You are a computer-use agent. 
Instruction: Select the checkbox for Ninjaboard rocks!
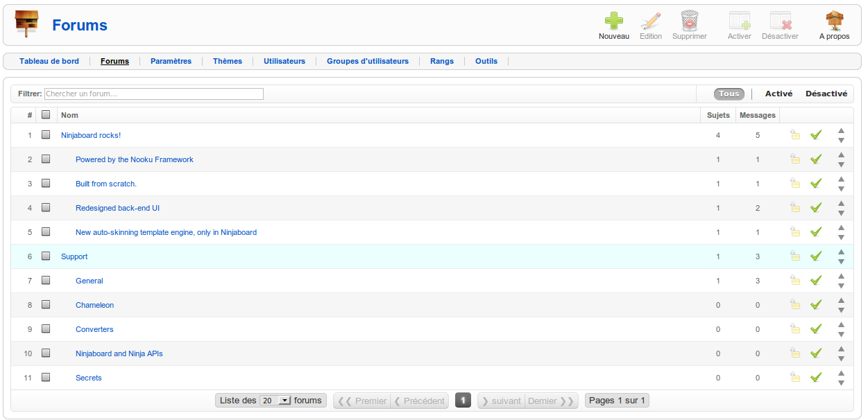coord(46,135)
